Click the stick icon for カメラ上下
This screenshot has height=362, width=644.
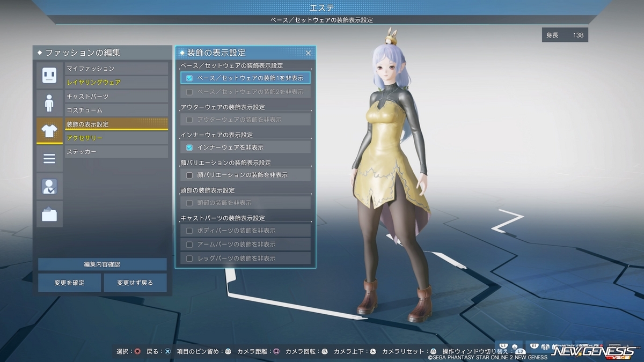tap(373, 351)
